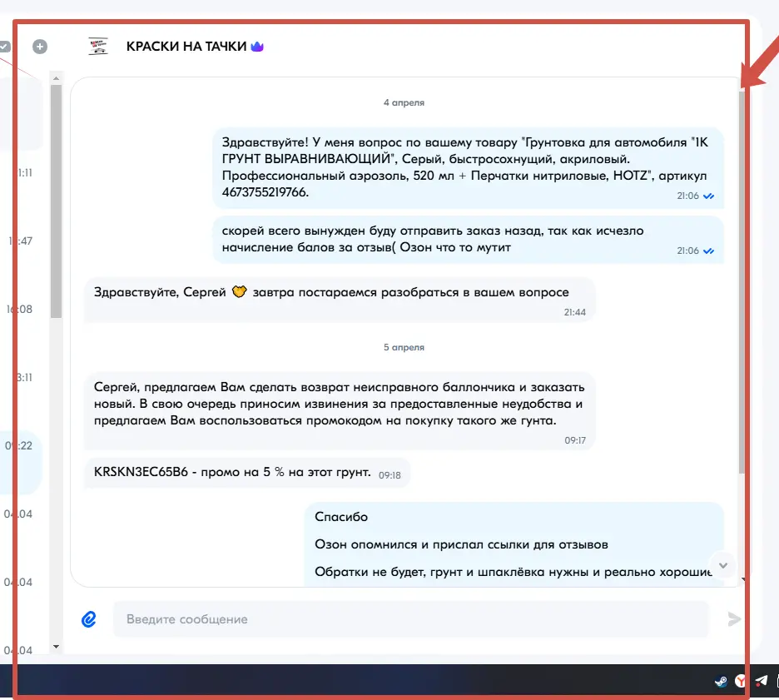Open the КРАСКИ НА ТАЧКИ shop avatar

click(98, 47)
